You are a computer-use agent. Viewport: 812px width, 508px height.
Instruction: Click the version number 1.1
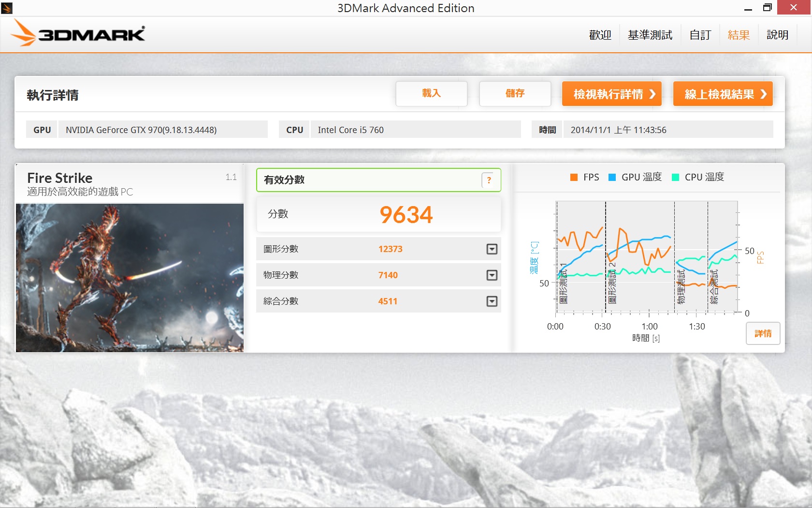click(231, 177)
